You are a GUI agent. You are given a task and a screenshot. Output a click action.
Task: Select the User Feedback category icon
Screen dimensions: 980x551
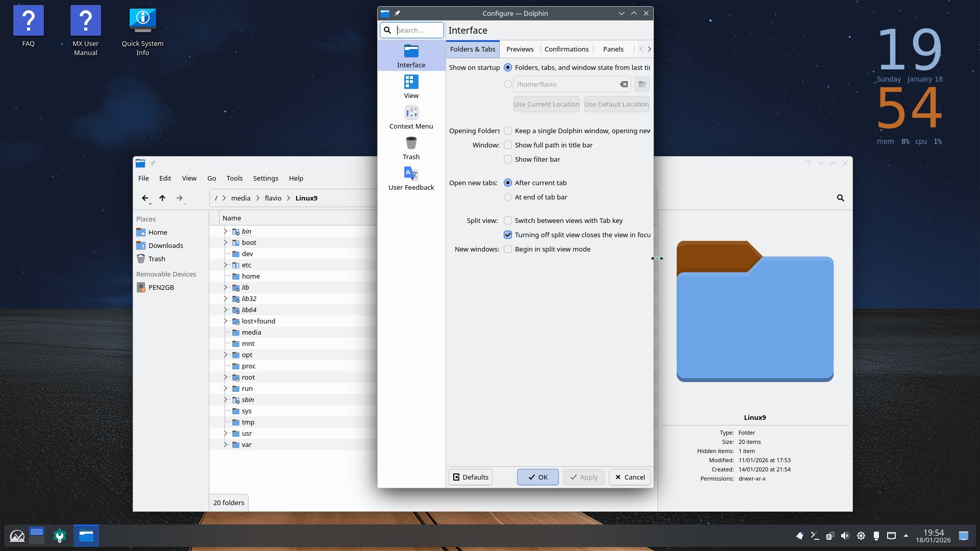tap(411, 174)
